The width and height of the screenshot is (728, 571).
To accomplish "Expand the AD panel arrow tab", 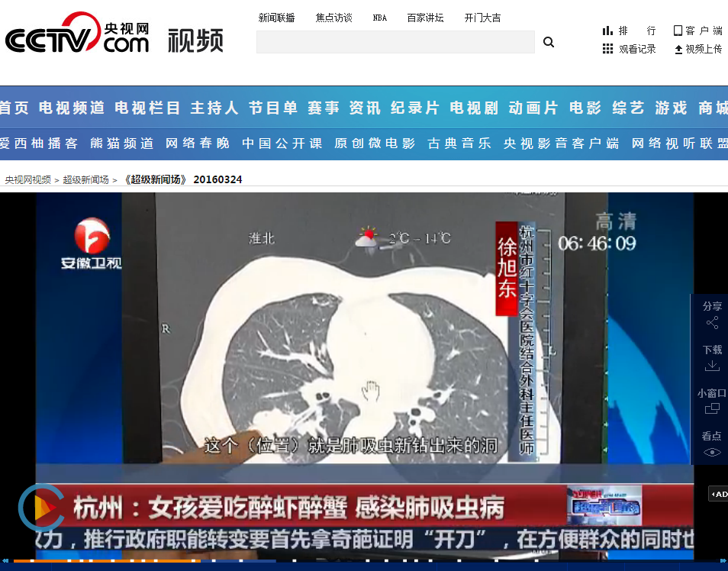I will pyautogui.click(x=717, y=494).
